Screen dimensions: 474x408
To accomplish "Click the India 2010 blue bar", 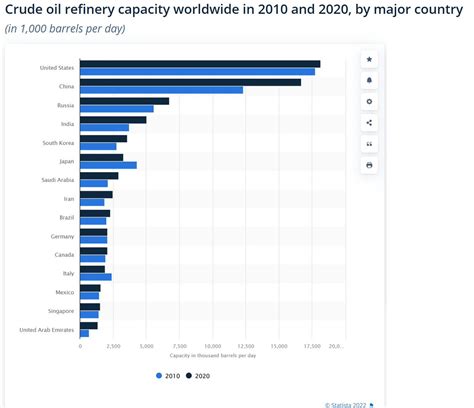I will 104,128.
